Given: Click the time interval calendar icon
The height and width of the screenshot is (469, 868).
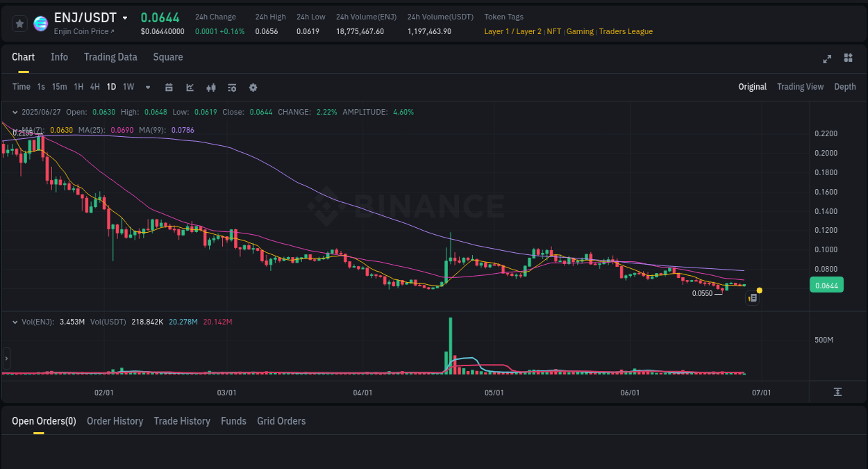Looking at the screenshot, I should tap(169, 87).
